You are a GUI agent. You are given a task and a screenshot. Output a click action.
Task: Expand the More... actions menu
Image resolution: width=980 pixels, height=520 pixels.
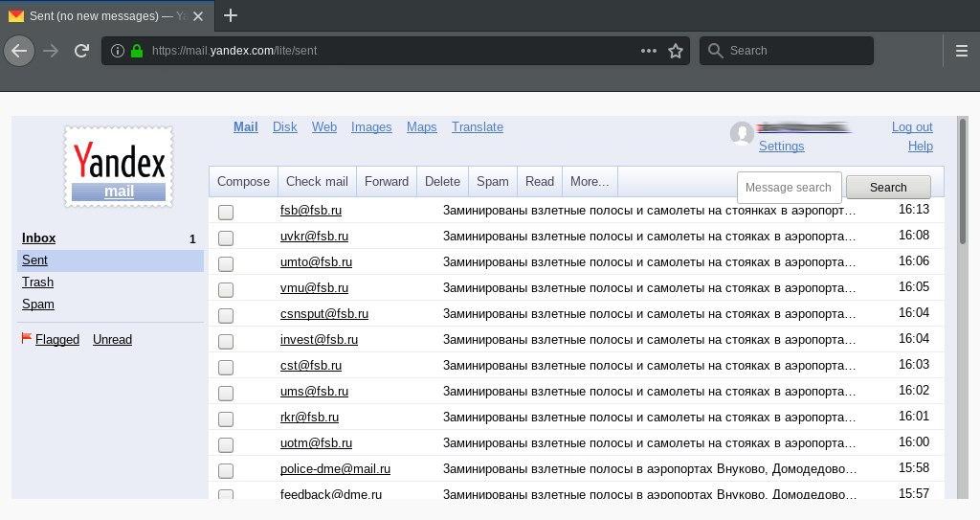pyautogui.click(x=590, y=181)
